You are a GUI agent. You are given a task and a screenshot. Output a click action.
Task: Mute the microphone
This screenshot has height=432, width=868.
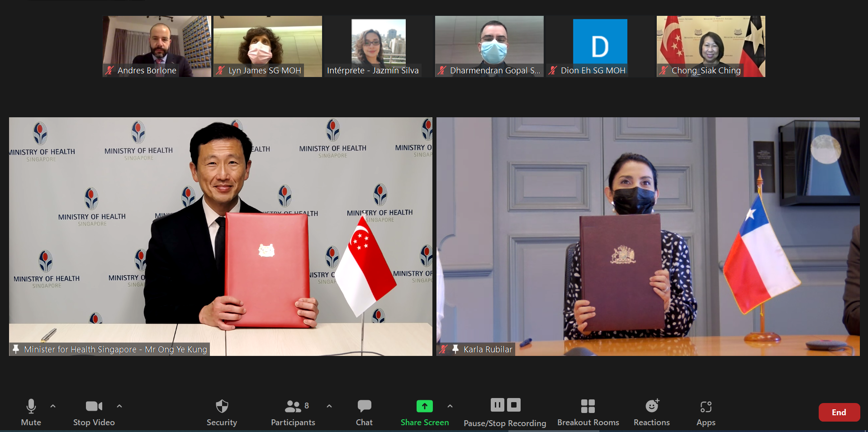pos(31,412)
